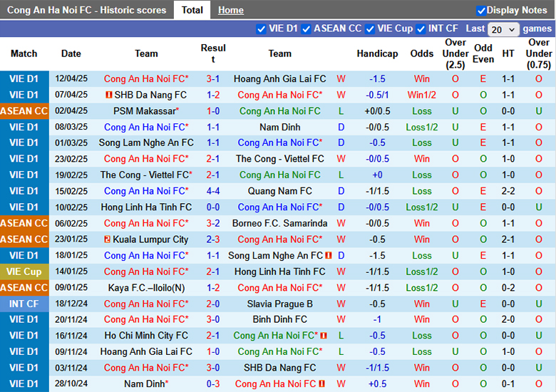Click Ho Chi Minh City FC team name
The height and width of the screenshot is (392, 556).
[146, 335]
